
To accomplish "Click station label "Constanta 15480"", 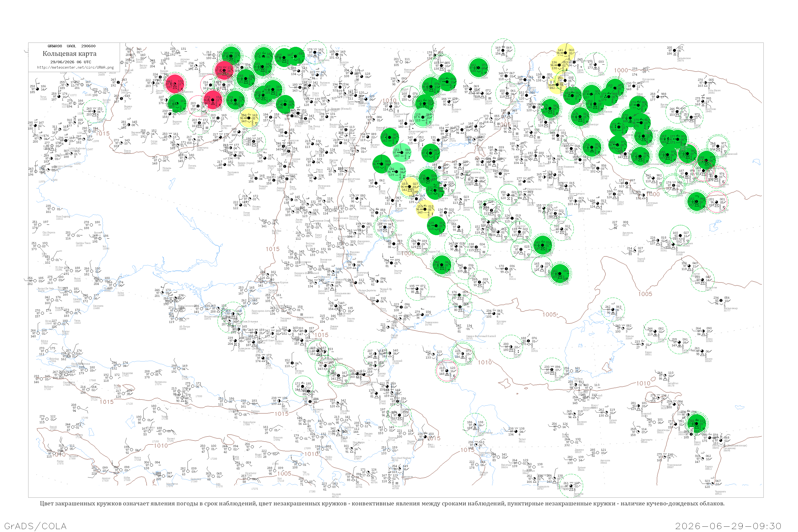I will tap(98, 307).
